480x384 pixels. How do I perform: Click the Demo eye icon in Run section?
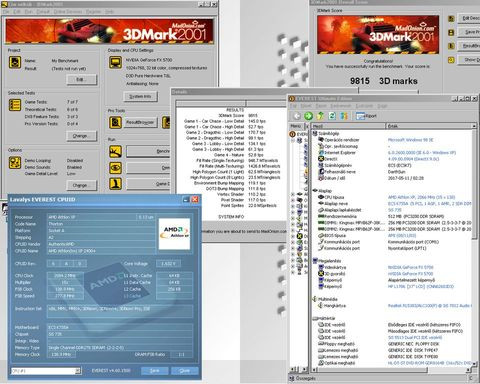pyautogui.click(x=115, y=168)
